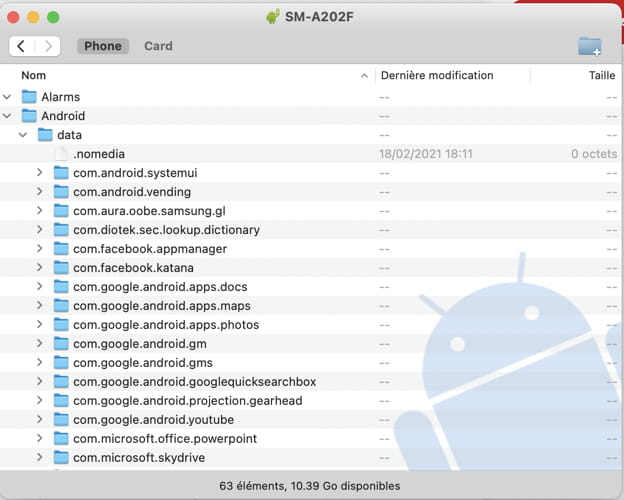Switch to the Card storage tab
Screen dimensions: 624x500
(158, 46)
